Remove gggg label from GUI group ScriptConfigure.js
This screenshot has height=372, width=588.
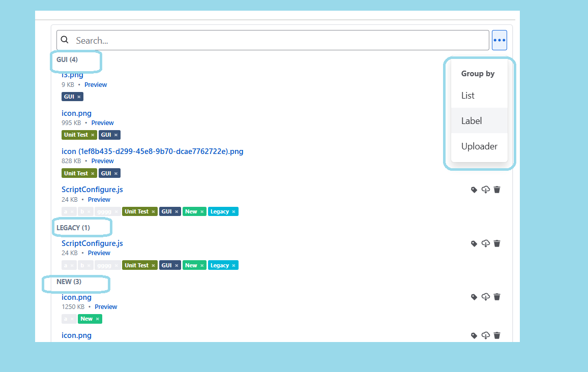click(116, 212)
